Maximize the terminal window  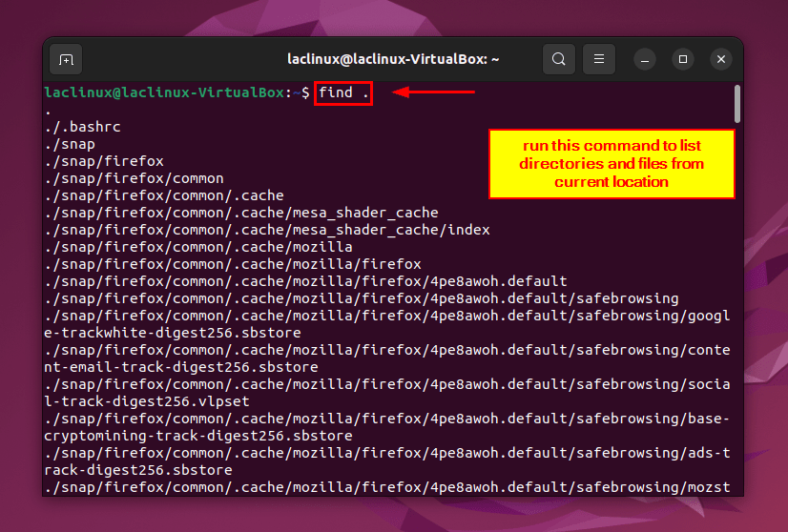[683, 59]
